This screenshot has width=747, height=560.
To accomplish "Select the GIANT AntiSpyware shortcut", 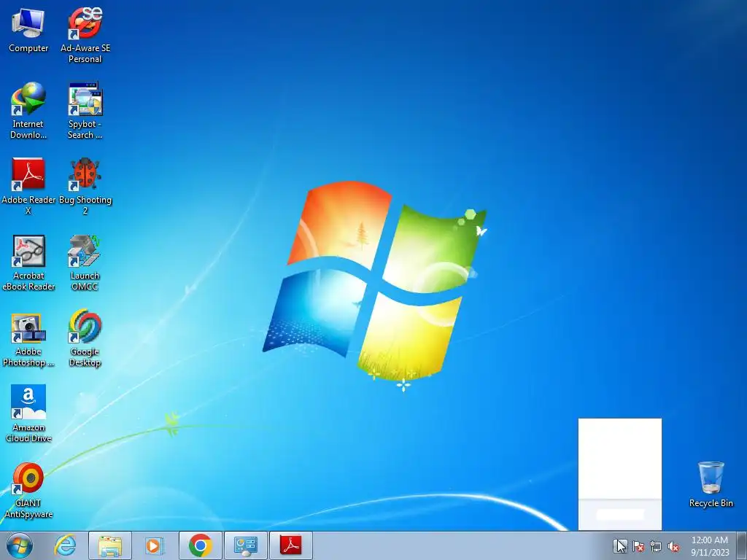I will tap(28, 490).
